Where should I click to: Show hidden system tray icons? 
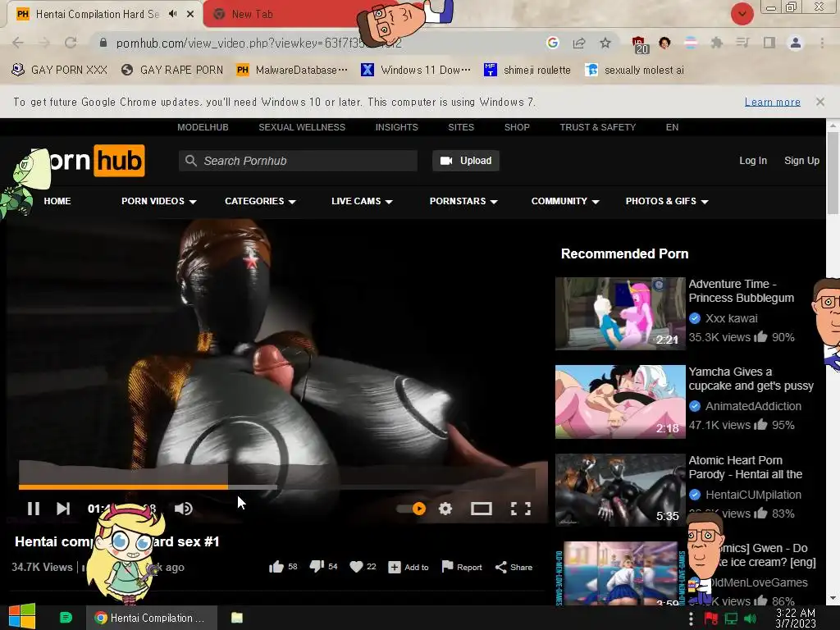coord(691,619)
